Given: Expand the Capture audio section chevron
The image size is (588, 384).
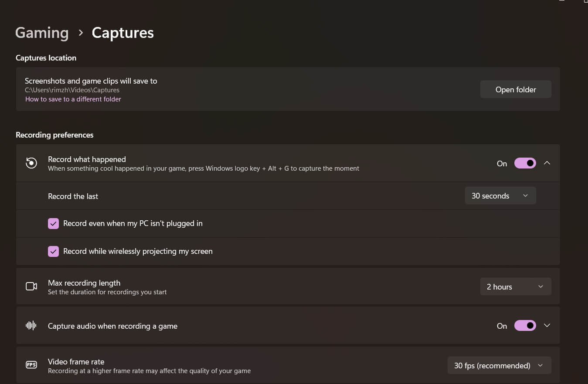Looking at the screenshot, I should [x=547, y=325].
